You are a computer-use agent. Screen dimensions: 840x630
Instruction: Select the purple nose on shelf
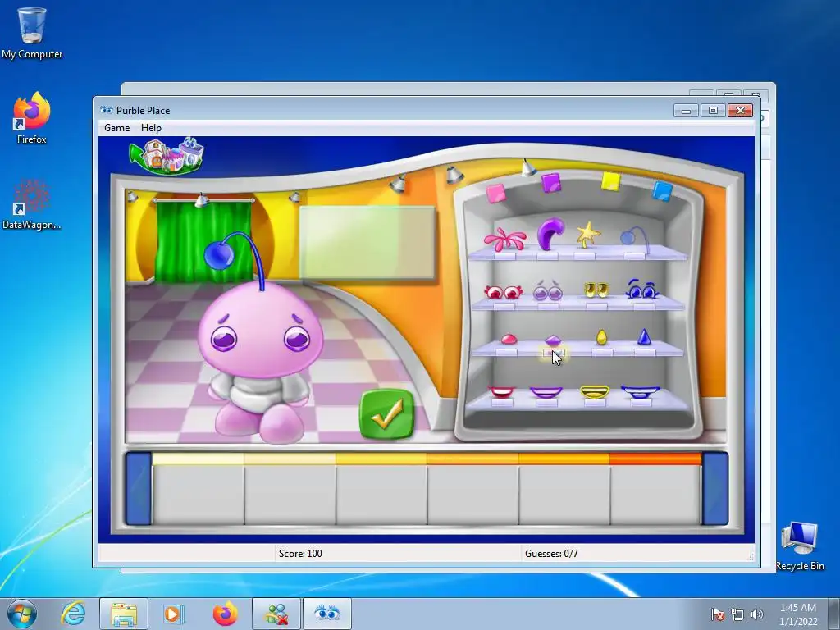(x=552, y=340)
